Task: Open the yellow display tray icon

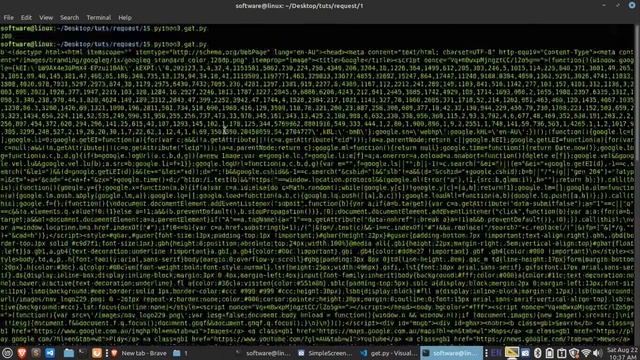Action: [511, 353]
